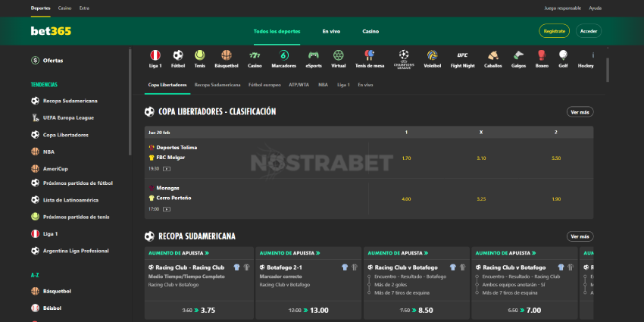Open Béisbol in A-Z list
Screen dimensions: 644x322
tap(46, 308)
